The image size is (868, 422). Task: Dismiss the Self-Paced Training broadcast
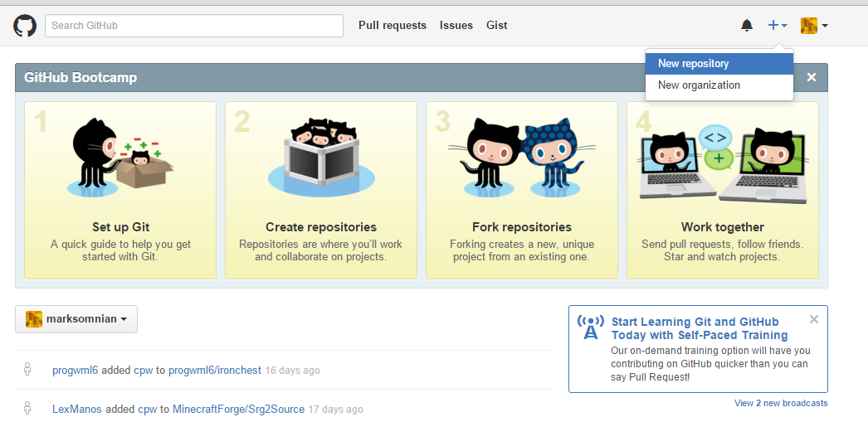(814, 319)
